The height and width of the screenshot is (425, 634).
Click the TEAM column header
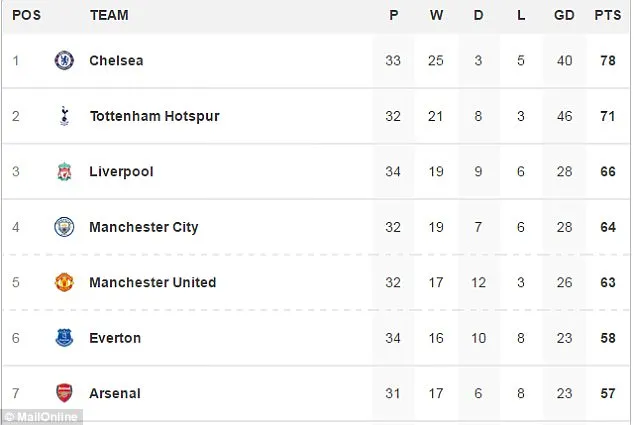(108, 16)
